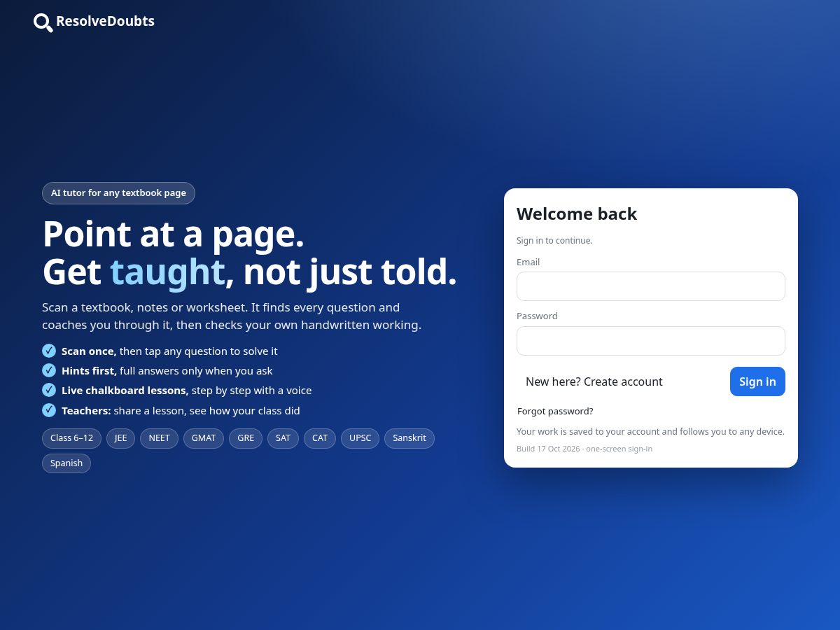
Task: Click the AI tutor for any textbook page badge
Action: coord(118,193)
